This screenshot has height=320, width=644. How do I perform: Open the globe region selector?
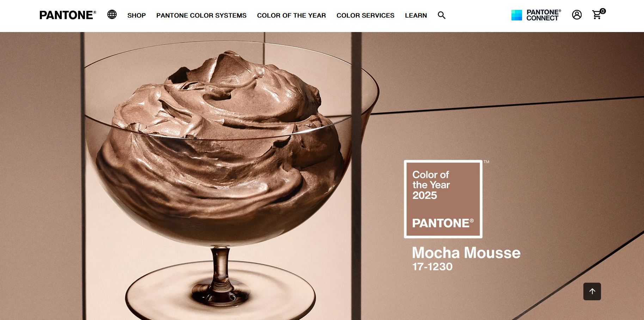click(112, 14)
